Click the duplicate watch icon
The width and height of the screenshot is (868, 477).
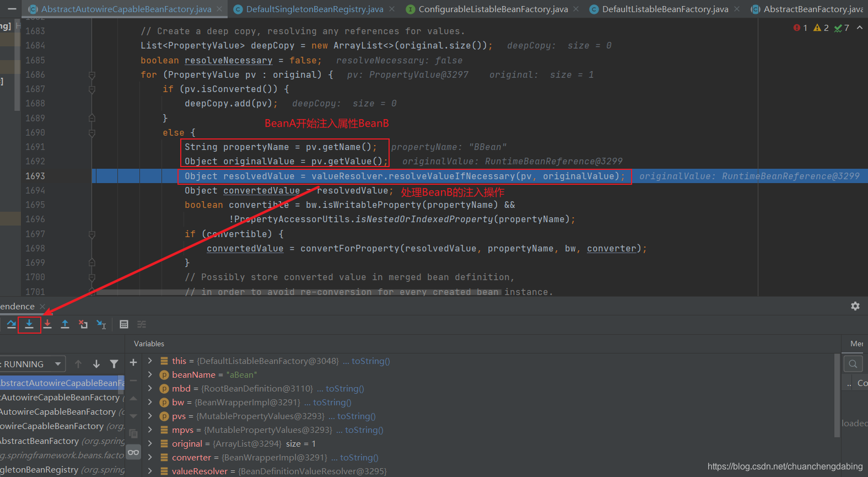(x=133, y=434)
